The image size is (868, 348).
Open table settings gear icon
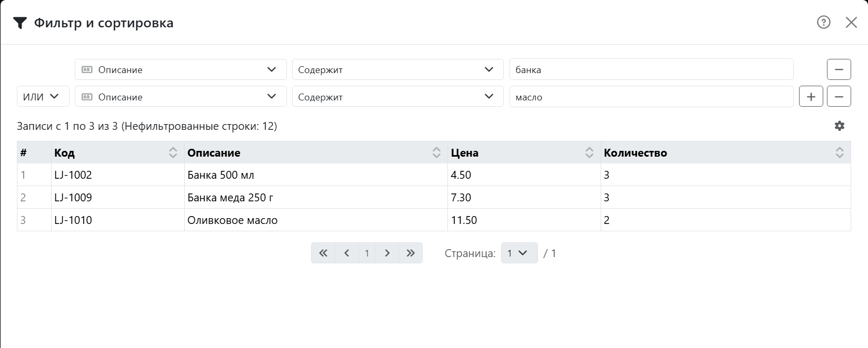840,126
